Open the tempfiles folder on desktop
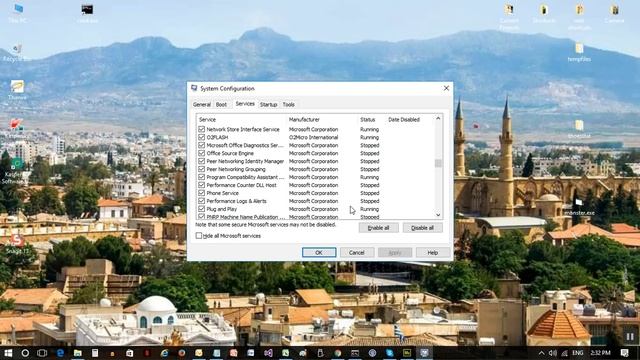Screen dimensions: 640x360 point(579,53)
